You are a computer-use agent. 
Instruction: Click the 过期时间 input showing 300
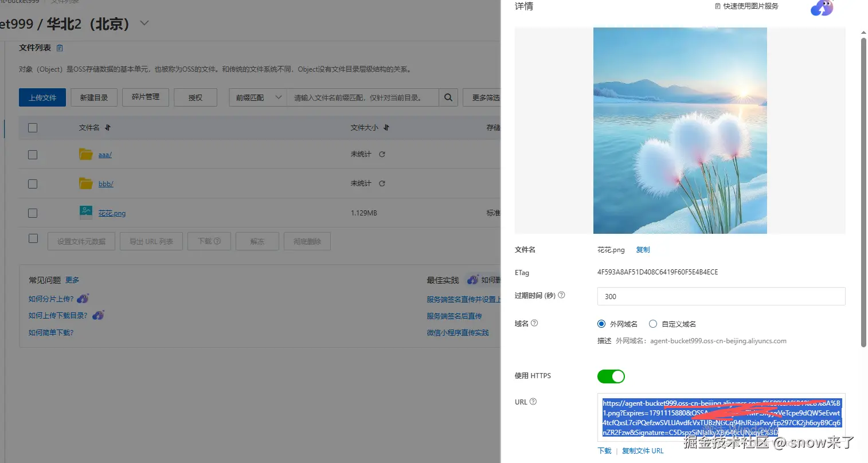click(721, 296)
